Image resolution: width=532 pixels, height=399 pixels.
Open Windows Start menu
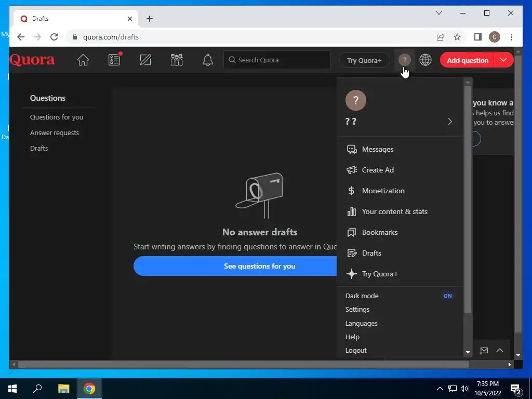(x=12, y=389)
